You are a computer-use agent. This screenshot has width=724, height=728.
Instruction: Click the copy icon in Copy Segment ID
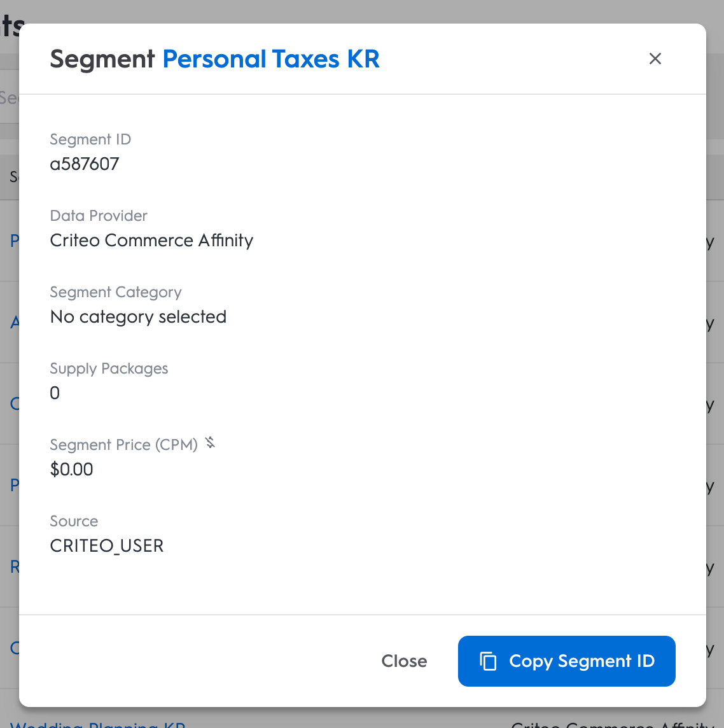coord(488,661)
